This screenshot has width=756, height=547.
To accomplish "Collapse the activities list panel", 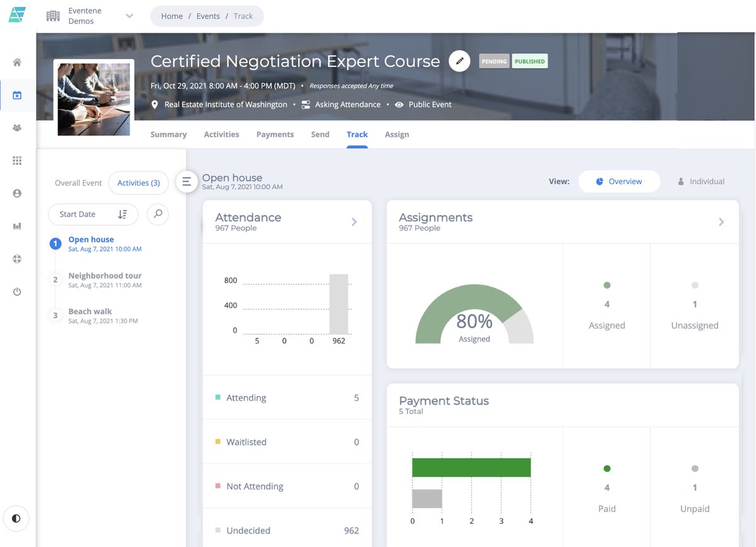I will coord(186,181).
